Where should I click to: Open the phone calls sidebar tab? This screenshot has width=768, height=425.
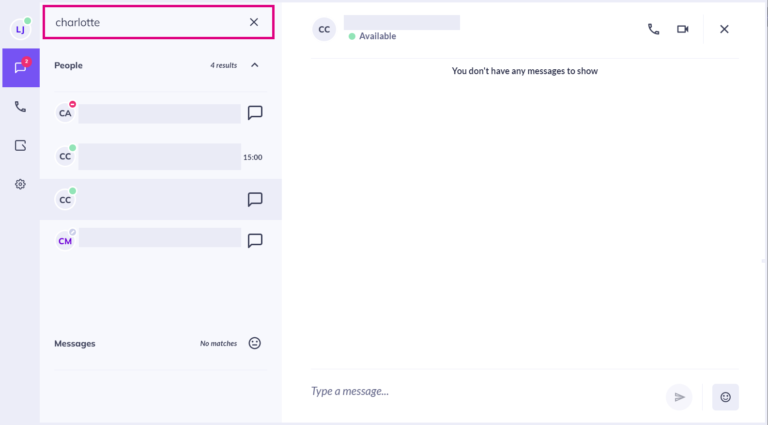click(x=20, y=106)
